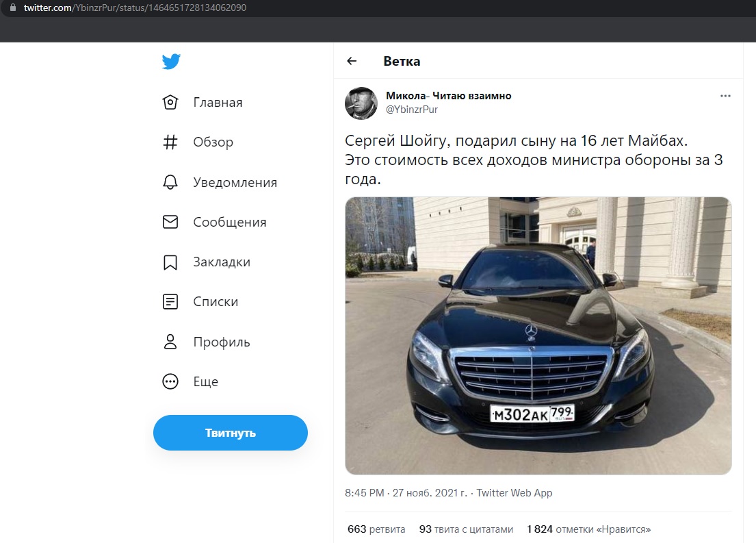Viewport: 756px width, 543px height.
Task: Expand the Еще more options menu
Action: coord(170,382)
